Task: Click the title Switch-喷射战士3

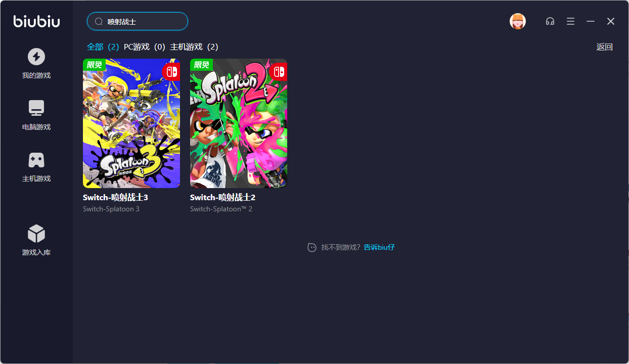Action: [115, 198]
